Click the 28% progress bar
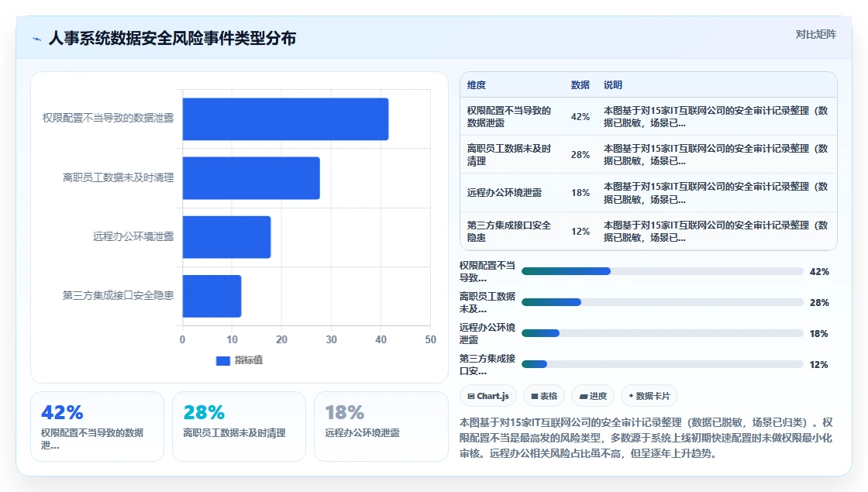Viewport: 868px width, 492px height. pyautogui.click(x=662, y=302)
